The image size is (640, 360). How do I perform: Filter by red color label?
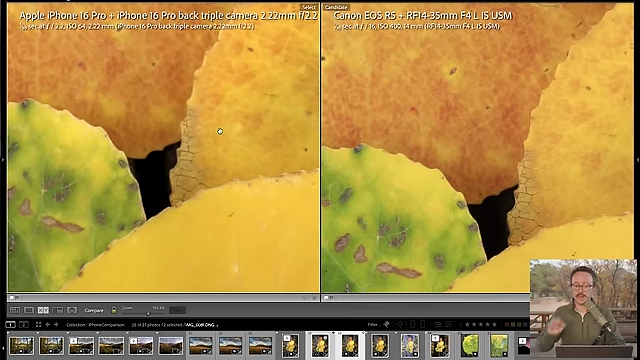pyautogui.click(x=507, y=324)
